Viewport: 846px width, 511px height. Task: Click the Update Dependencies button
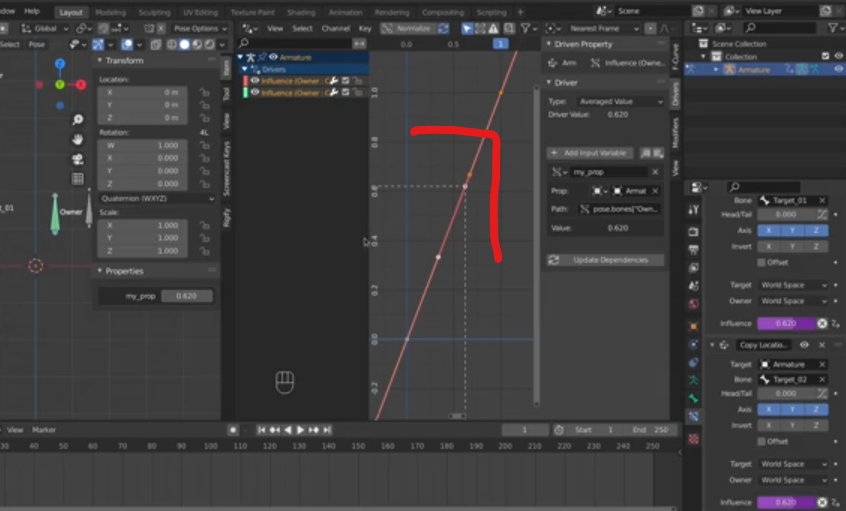pos(605,260)
